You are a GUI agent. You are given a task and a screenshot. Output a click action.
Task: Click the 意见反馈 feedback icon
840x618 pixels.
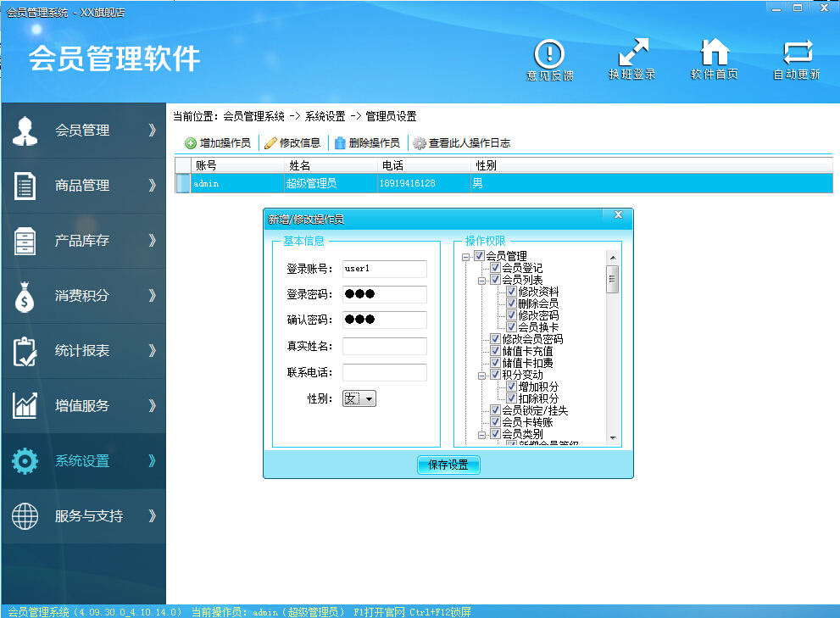550,53
